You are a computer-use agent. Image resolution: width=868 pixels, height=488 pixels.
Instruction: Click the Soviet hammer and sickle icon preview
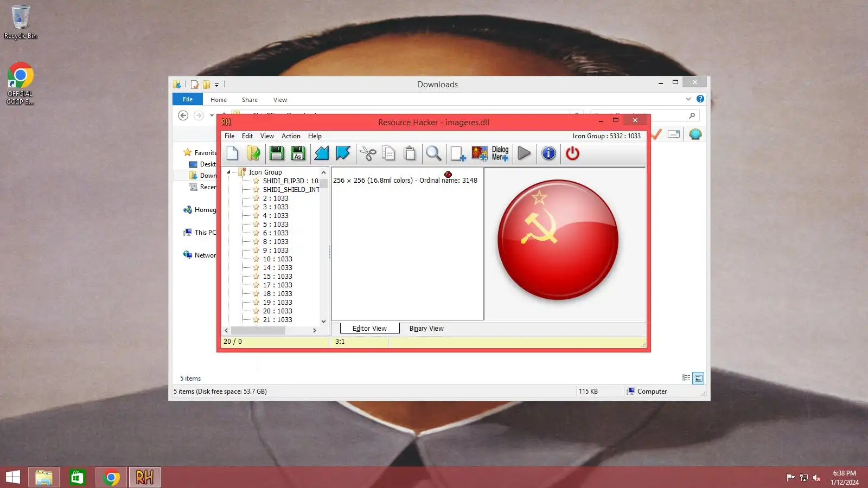click(x=558, y=240)
